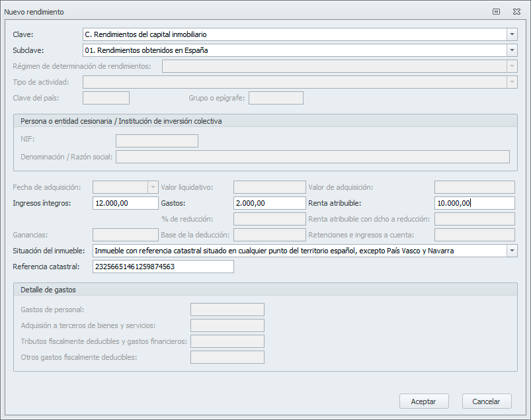This screenshot has height=420, width=531.
Task: Click the NIF input field
Action: point(157,141)
